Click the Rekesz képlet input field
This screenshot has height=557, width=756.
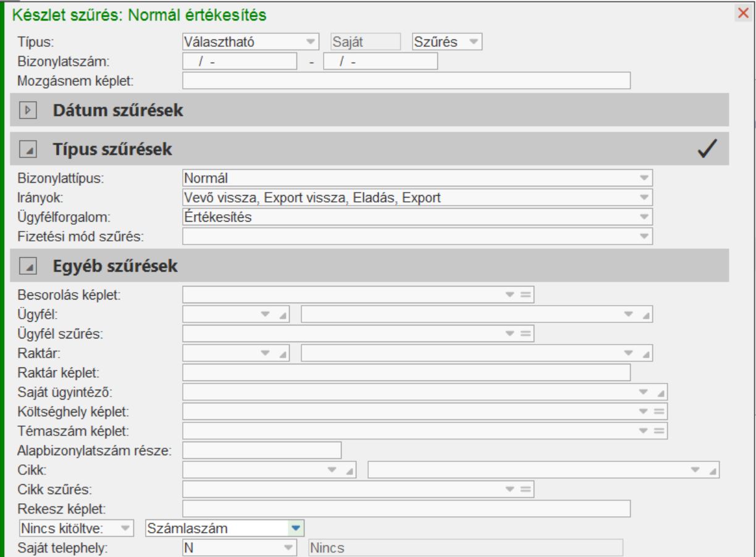406,508
